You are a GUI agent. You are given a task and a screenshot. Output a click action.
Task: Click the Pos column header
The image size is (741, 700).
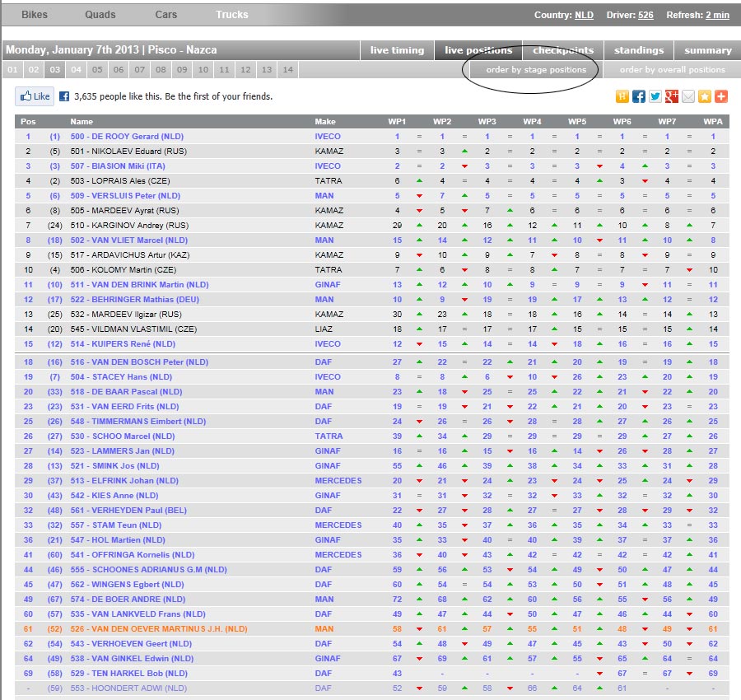click(x=28, y=122)
